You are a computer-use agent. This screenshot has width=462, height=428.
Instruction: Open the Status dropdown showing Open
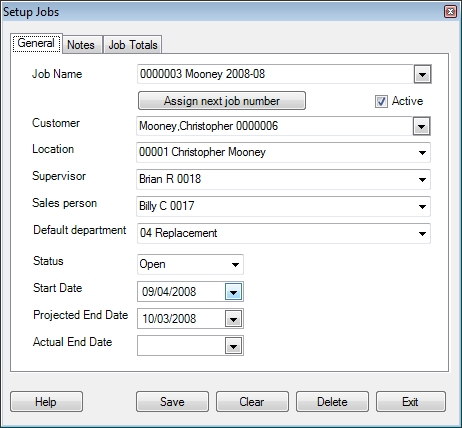(235, 265)
